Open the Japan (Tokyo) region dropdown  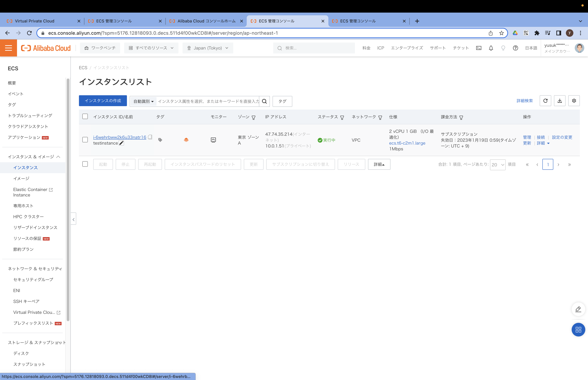click(x=208, y=48)
